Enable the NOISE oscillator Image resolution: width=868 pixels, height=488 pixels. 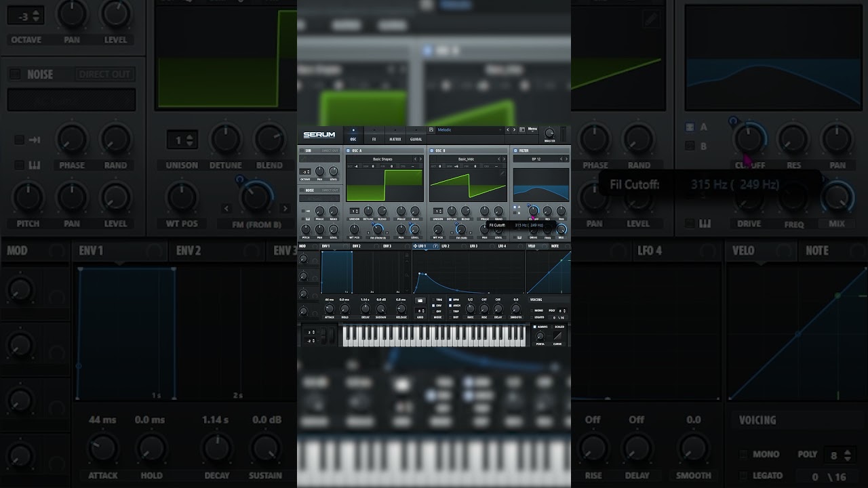click(302, 190)
